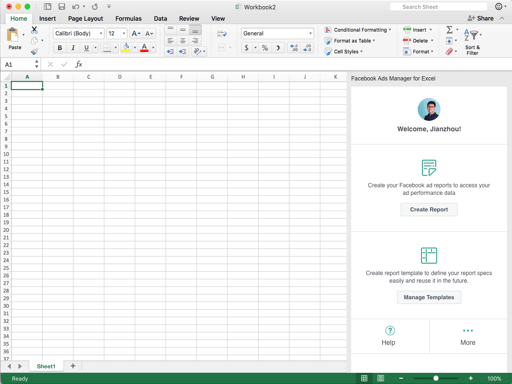Toggle bottom vertical alignment
512x384 pixels.
coord(195,30)
